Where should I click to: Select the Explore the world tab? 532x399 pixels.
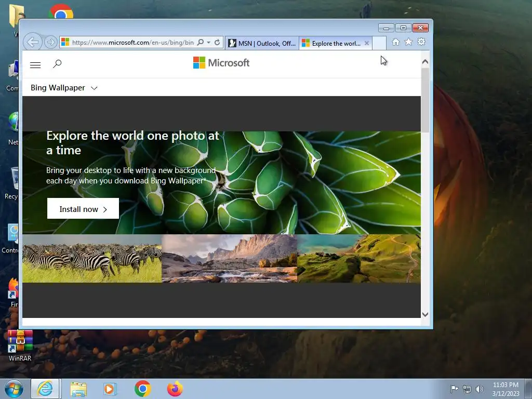click(x=336, y=43)
